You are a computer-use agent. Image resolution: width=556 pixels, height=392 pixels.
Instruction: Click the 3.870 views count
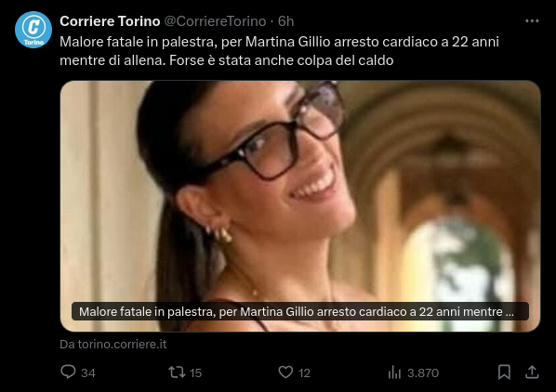423,372
